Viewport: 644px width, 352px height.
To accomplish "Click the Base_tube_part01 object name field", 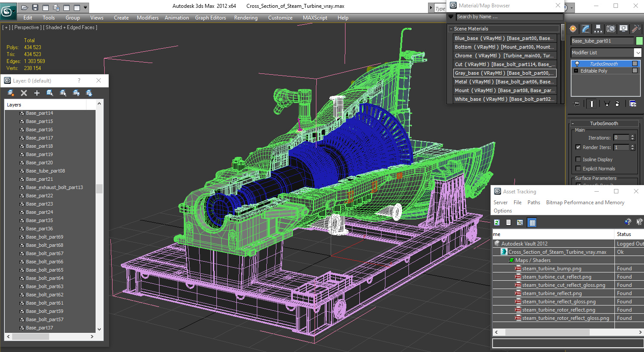I will pos(602,41).
